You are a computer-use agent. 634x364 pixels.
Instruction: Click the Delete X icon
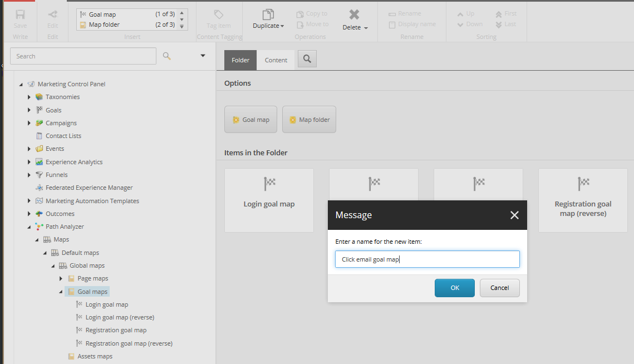pos(354,14)
